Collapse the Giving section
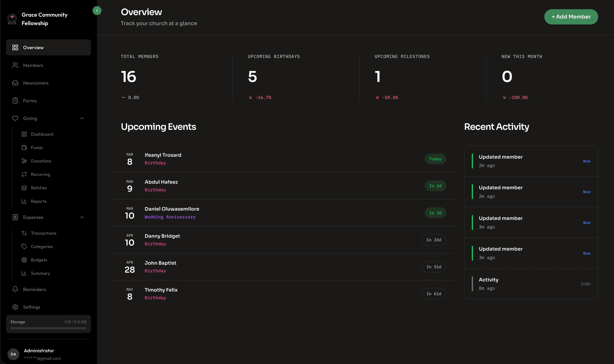The image size is (614, 364). (x=82, y=118)
